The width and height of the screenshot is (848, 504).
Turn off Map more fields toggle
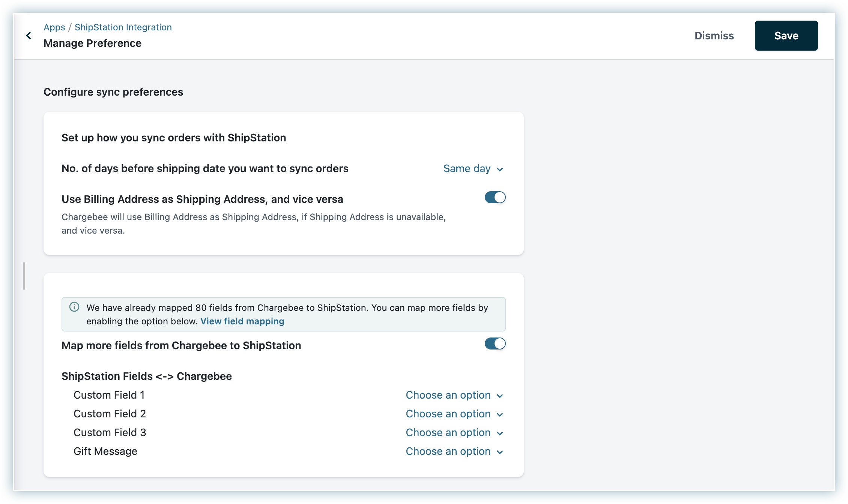pyautogui.click(x=495, y=343)
